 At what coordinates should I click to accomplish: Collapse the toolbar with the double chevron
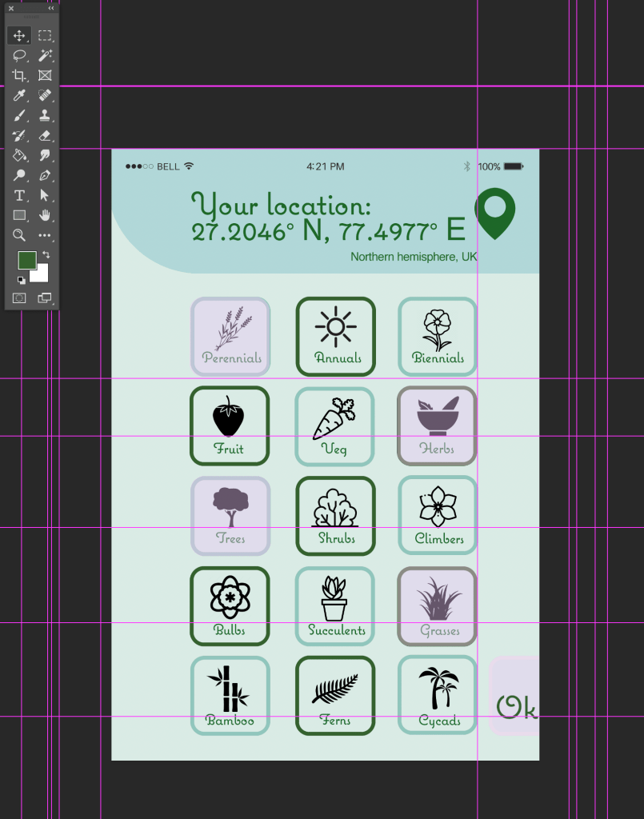point(51,8)
